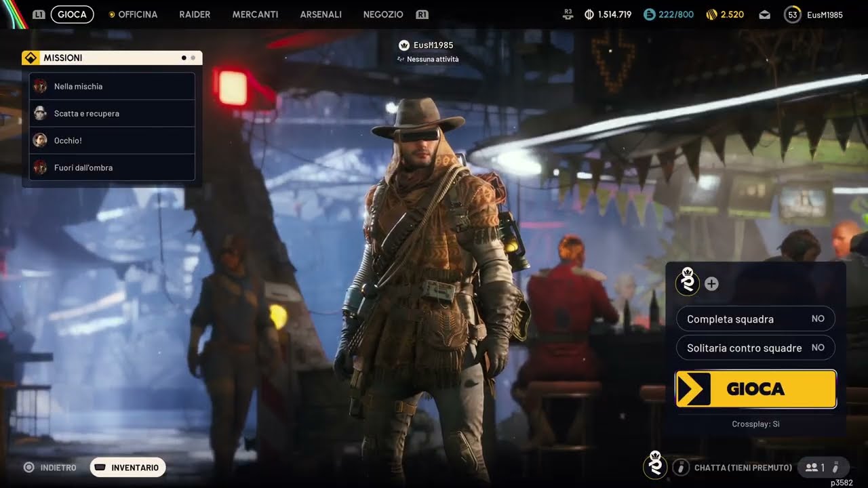Image resolution: width=868 pixels, height=488 pixels.
Task: Open the Nella mischia mission
Action: [x=112, y=86]
